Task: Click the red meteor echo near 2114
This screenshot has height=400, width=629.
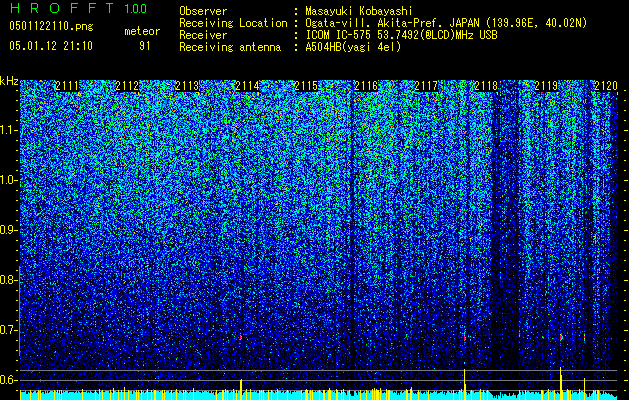Action: tap(241, 337)
